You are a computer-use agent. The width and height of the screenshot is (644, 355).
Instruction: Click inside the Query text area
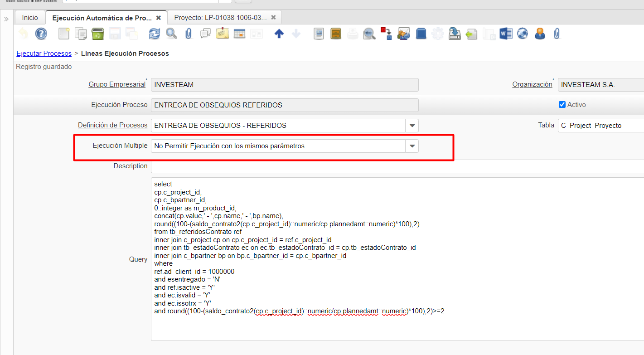point(394,326)
